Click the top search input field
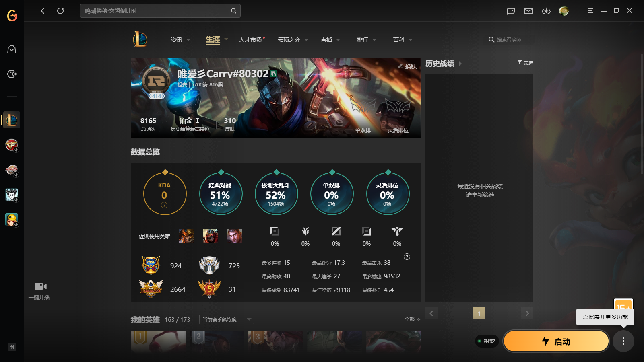 tap(160, 11)
